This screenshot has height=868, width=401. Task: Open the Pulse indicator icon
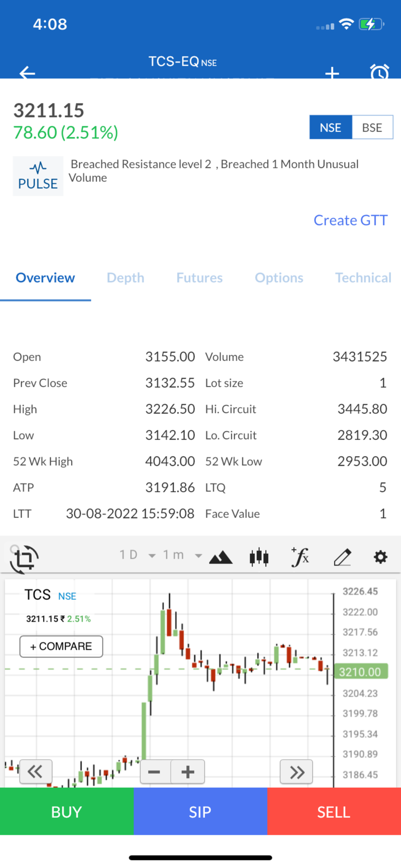click(x=38, y=176)
